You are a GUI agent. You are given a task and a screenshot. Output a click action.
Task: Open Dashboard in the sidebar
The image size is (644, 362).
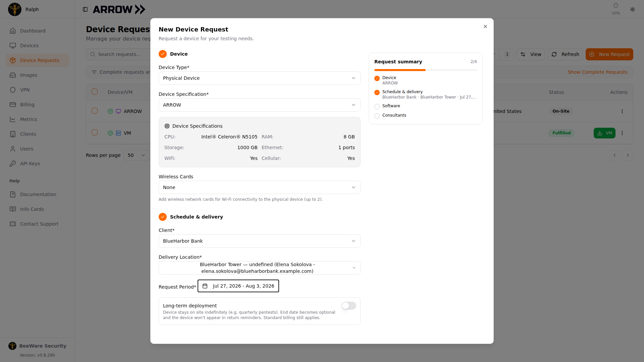(37, 31)
